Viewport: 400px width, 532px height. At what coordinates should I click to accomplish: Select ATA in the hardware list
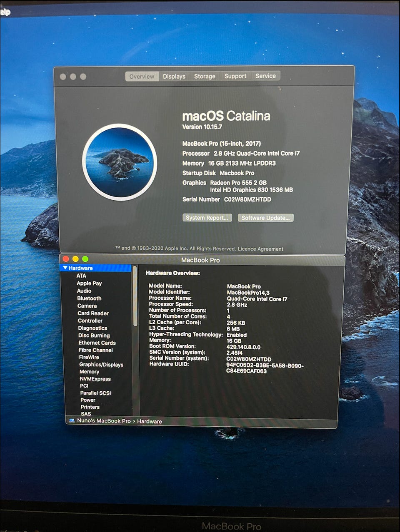pyautogui.click(x=81, y=276)
